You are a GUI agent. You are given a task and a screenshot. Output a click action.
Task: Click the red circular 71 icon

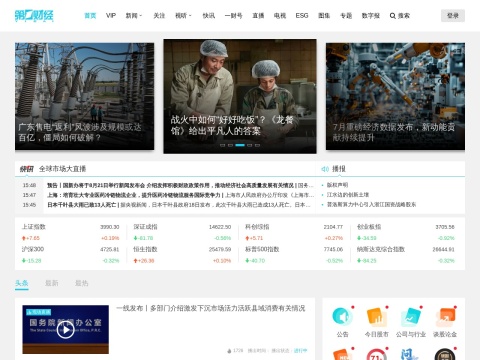(376, 355)
